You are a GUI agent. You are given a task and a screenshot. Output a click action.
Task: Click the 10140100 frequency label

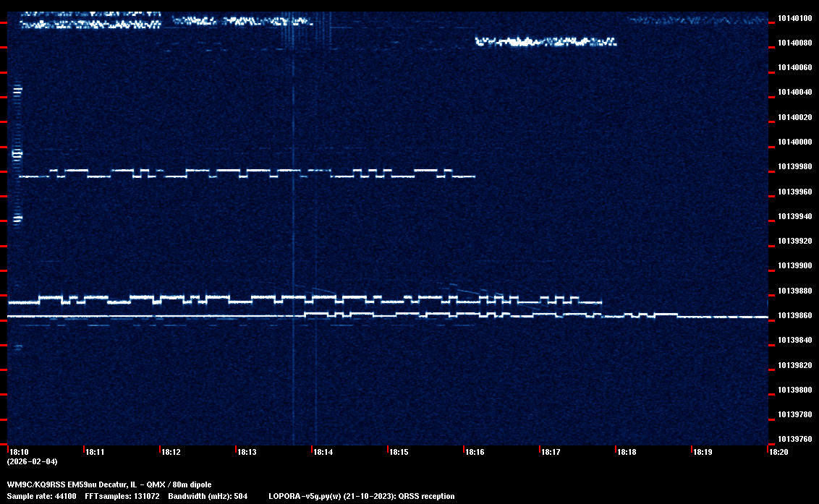(x=794, y=18)
